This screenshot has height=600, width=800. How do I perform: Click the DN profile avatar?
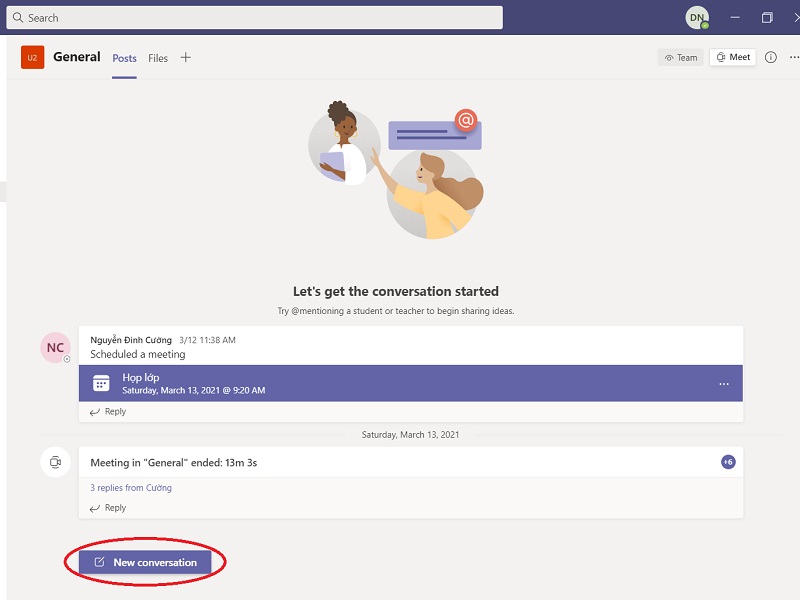(x=696, y=18)
